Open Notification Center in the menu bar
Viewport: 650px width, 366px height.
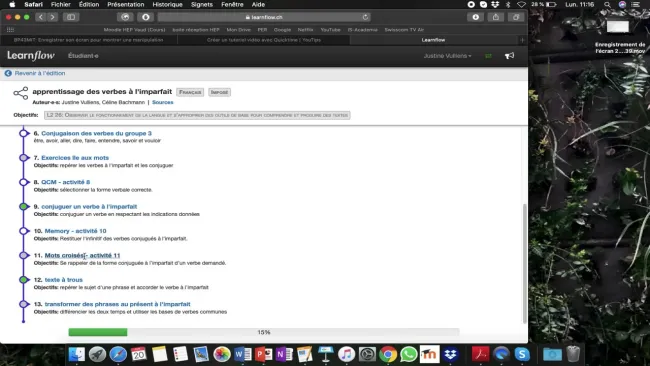click(635, 5)
